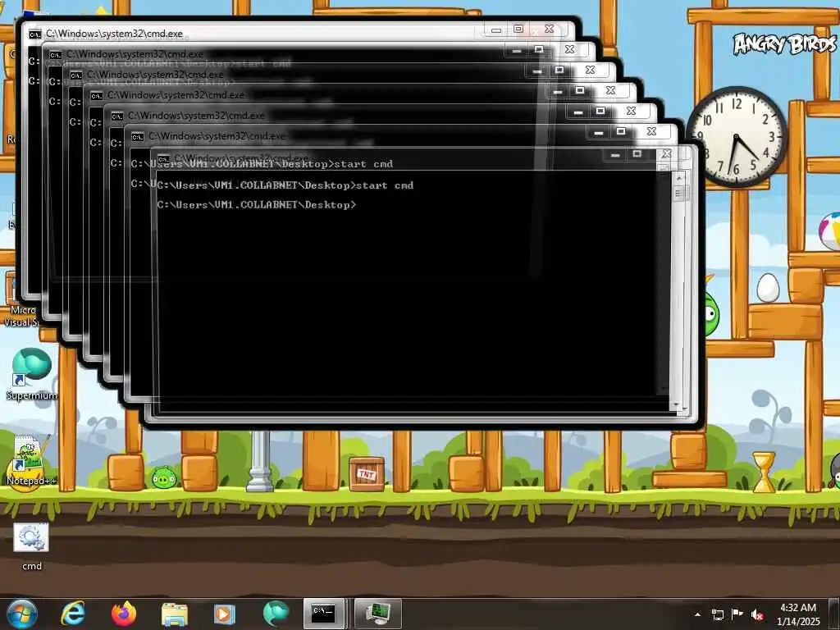Maximize the frontmost cmd window
The width and height of the screenshot is (840, 630).
637,154
